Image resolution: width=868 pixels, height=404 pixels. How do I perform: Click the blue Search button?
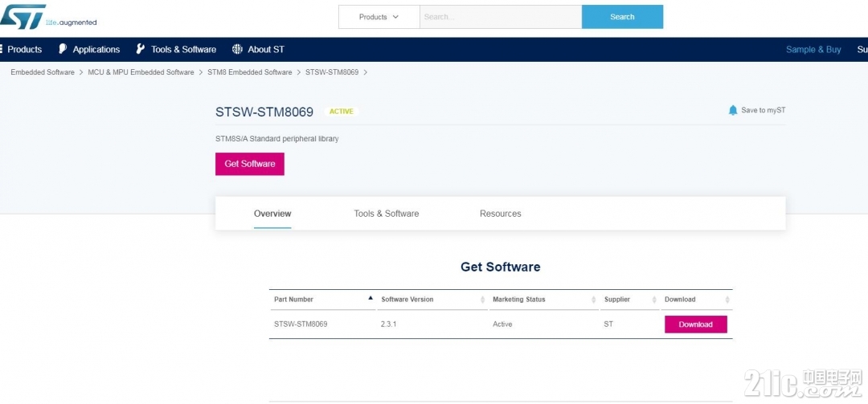(622, 17)
